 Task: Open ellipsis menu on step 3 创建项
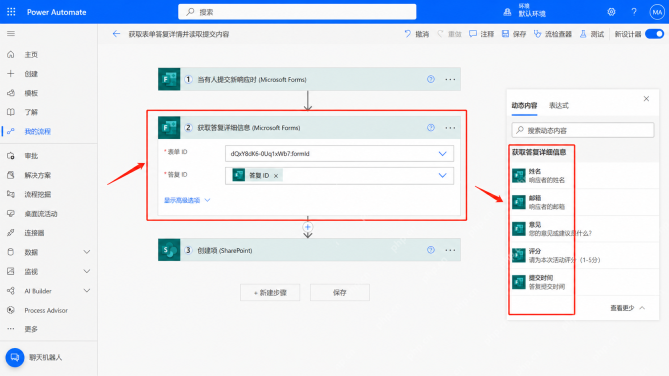450,250
